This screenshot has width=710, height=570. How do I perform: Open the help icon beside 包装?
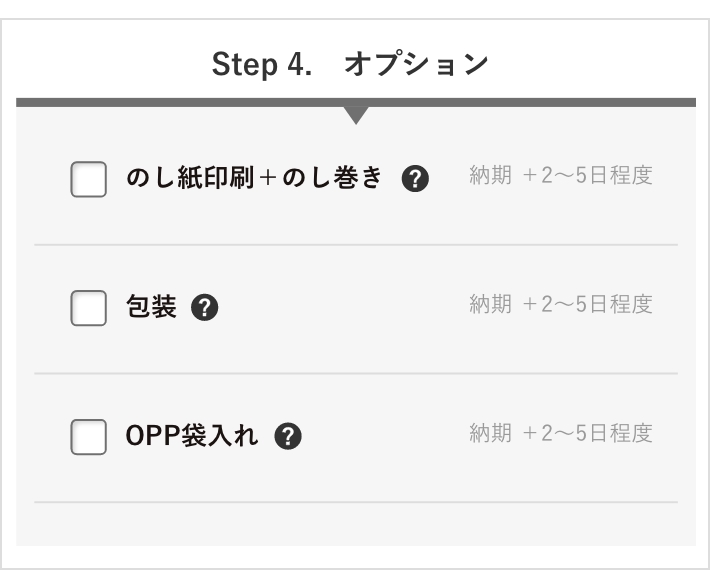[x=205, y=307]
